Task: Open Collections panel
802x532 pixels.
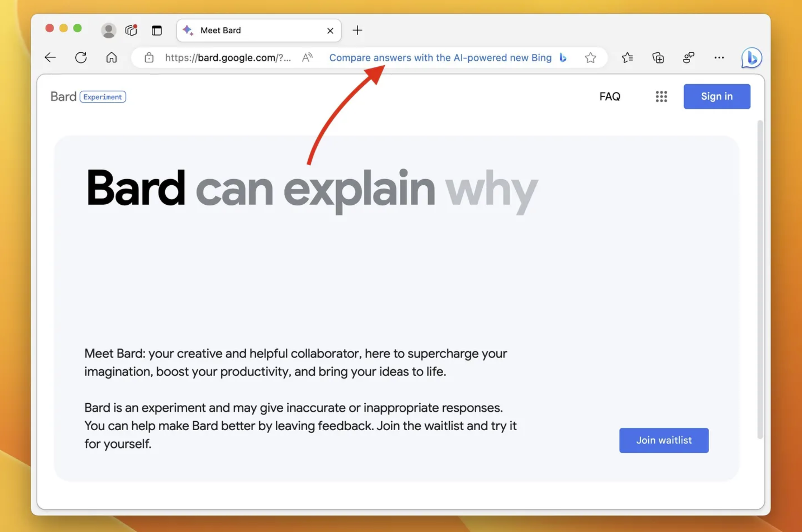Action: (658, 58)
